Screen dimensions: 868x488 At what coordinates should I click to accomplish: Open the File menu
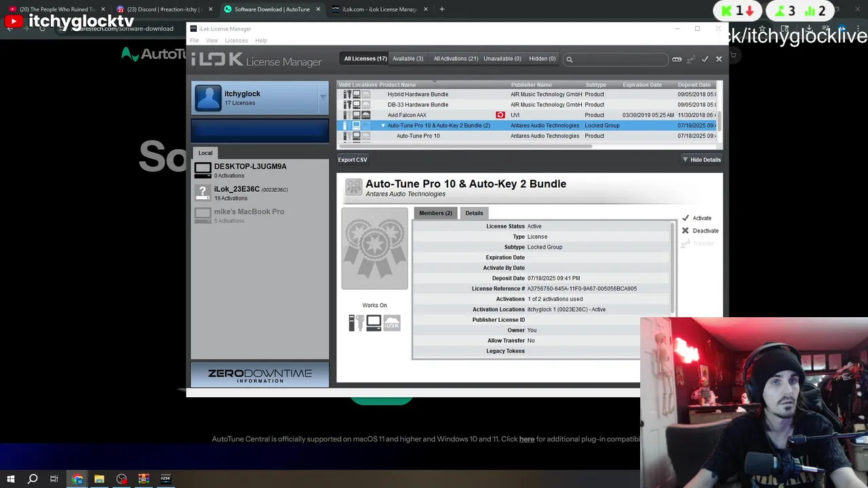(194, 41)
